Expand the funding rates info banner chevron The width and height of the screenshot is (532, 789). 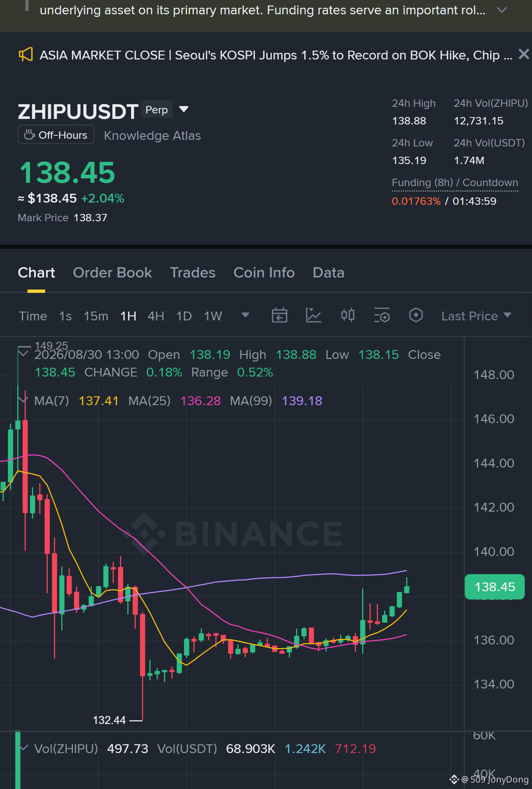point(502,10)
